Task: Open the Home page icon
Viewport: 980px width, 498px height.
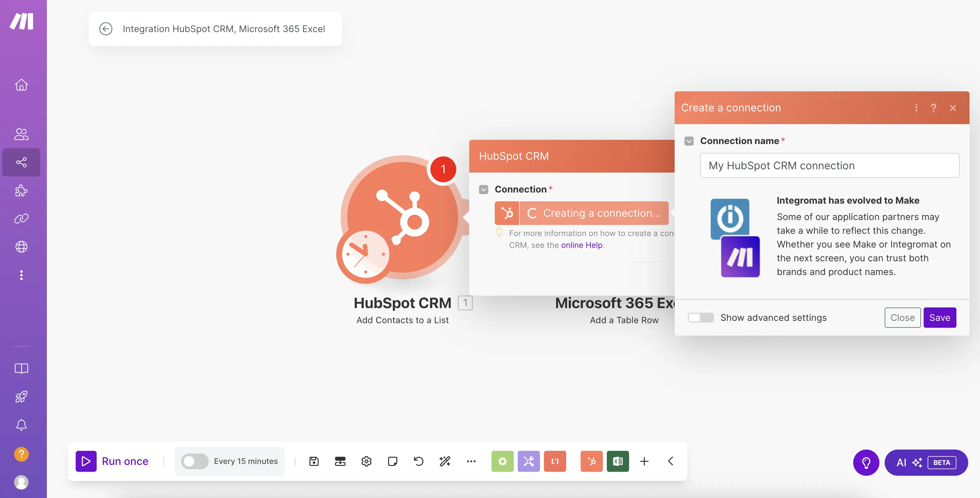Action: tap(21, 84)
